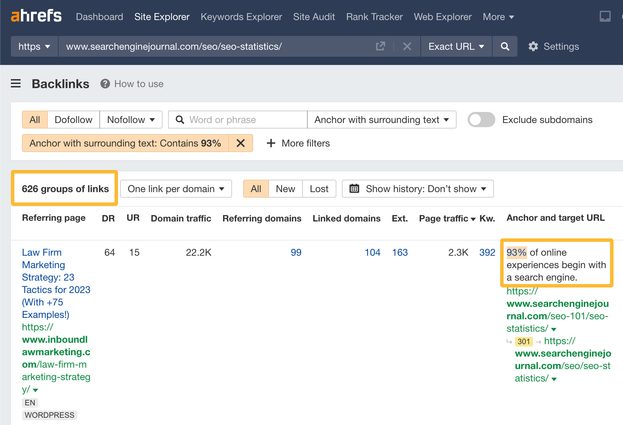
Task: Show Lost backlinks
Action: point(319,189)
